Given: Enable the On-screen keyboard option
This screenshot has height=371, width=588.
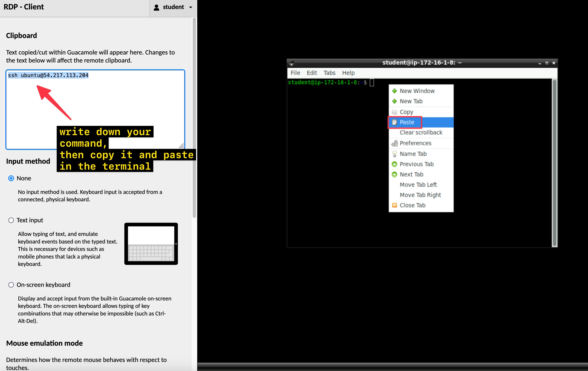Looking at the screenshot, I should tap(11, 285).
